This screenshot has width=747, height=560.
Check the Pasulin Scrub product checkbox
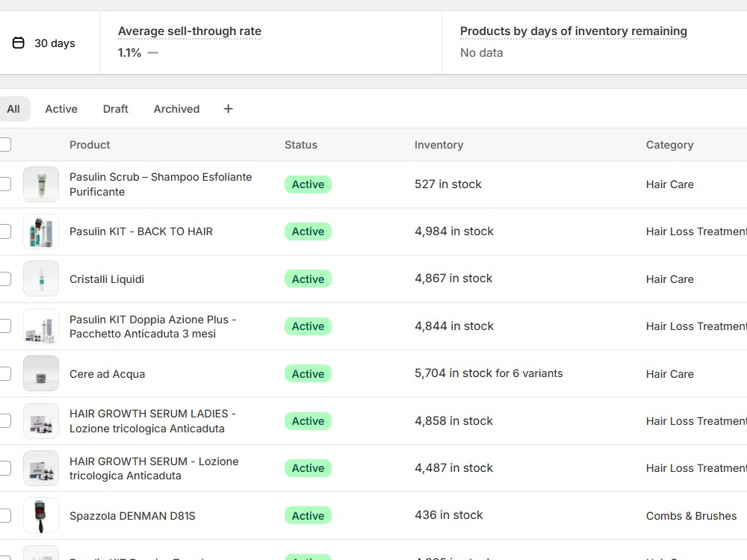click(4, 184)
